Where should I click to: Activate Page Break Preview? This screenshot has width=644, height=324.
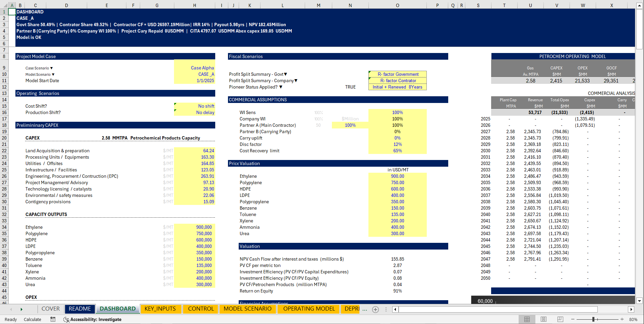pyautogui.click(x=560, y=319)
